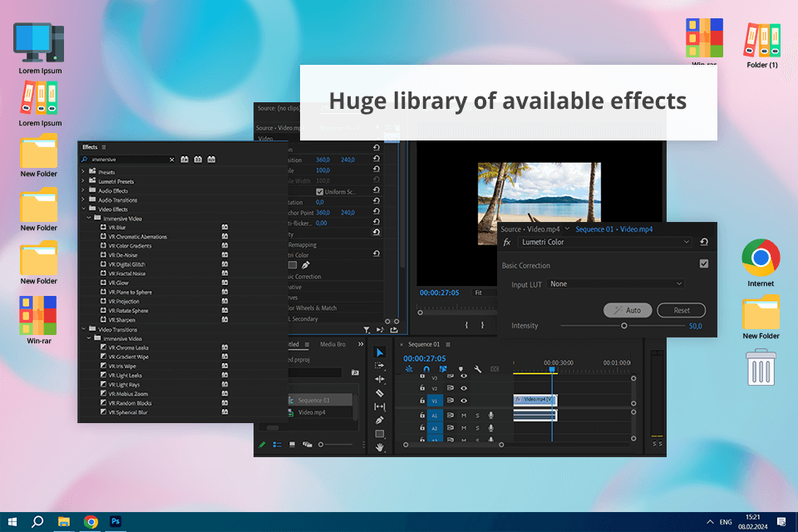Choose the Ripple Edit tool
This screenshot has height=532, width=798.
[x=380, y=379]
